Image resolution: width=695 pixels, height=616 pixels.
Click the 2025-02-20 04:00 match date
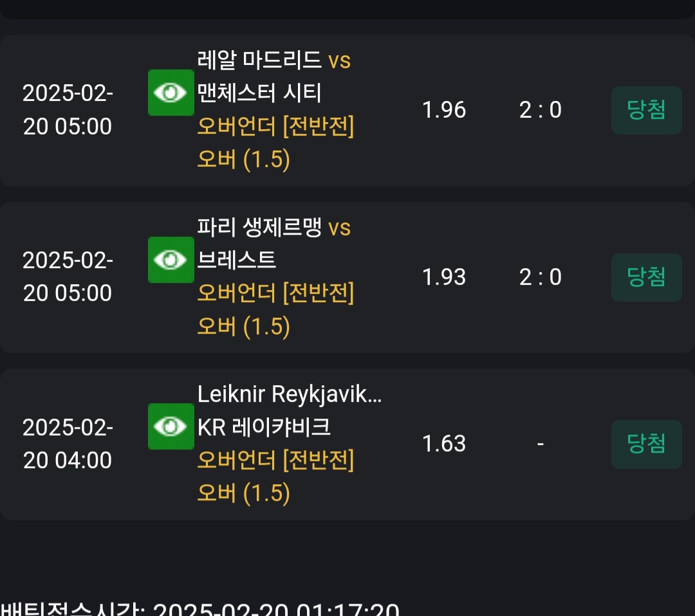tap(68, 444)
